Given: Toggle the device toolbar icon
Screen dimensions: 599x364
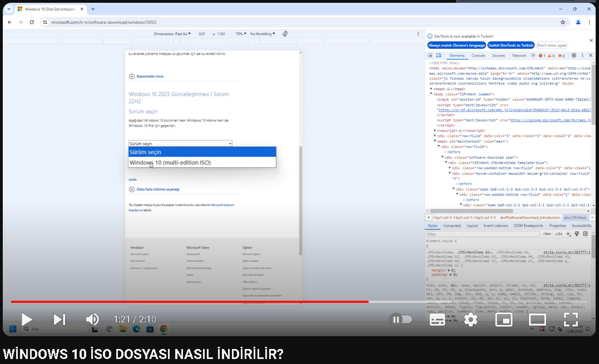Looking at the screenshot, I should (x=439, y=56).
